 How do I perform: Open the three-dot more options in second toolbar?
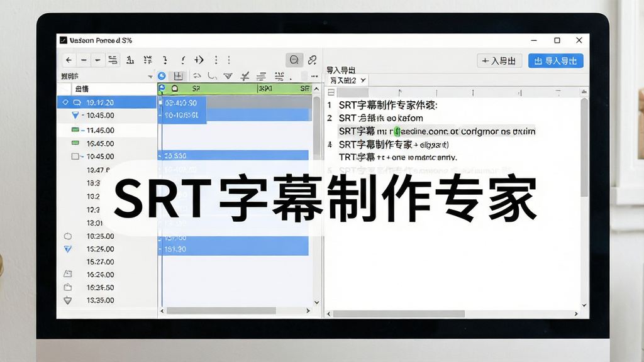pos(314,76)
